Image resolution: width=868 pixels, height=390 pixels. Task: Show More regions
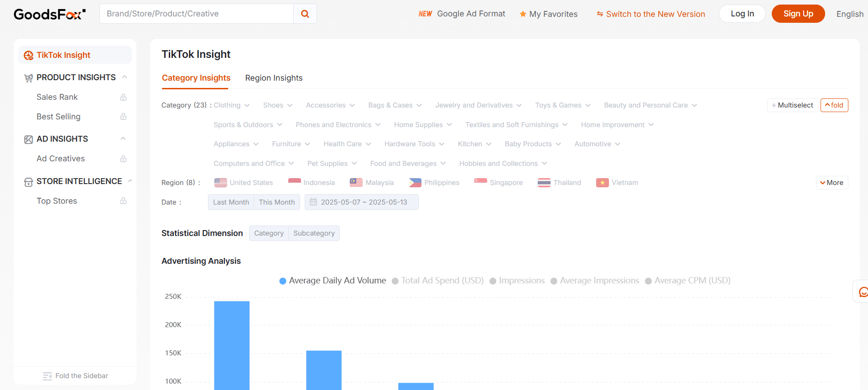click(832, 183)
